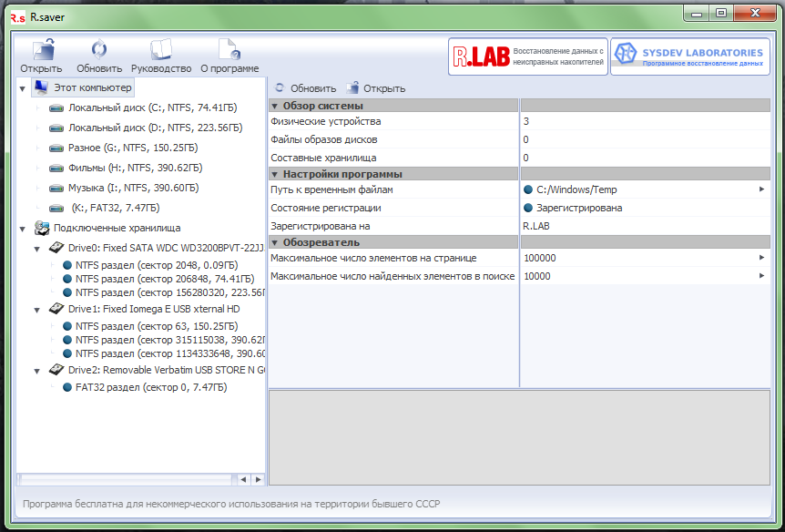
Task: Collapse the Этот компьютер tree node
Action: click(22, 88)
